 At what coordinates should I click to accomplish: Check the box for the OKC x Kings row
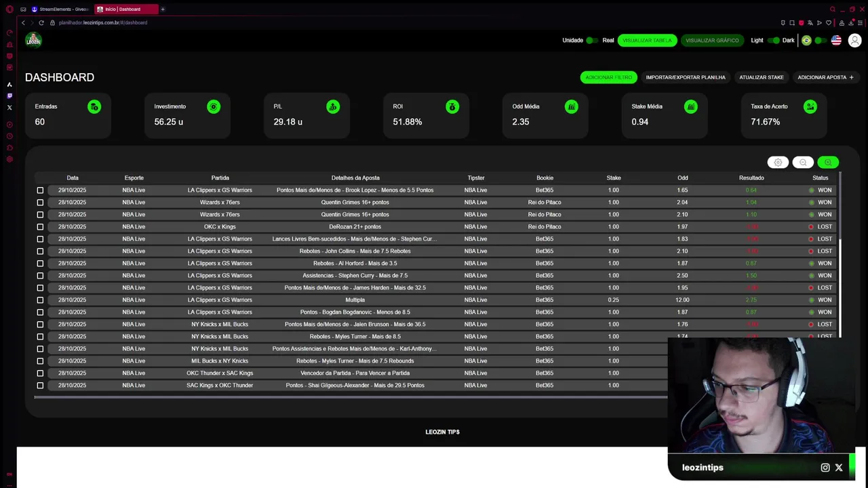pyautogui.click(x=40, y=227)
